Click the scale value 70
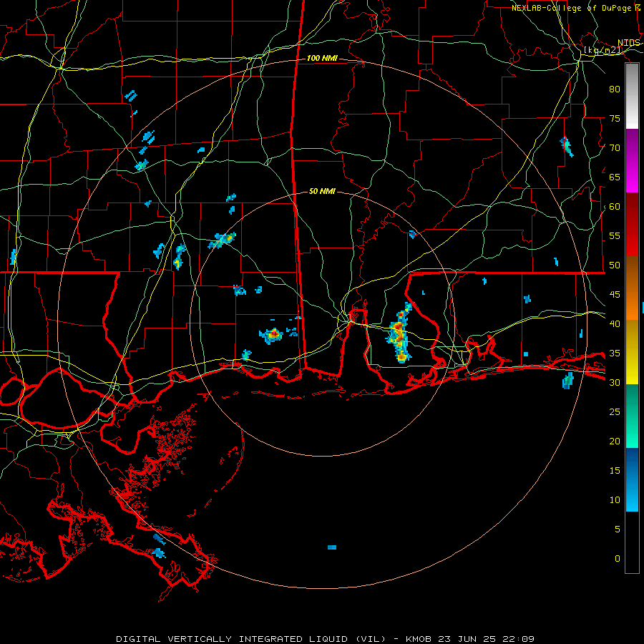644x644 pixels. pos(615,148)
